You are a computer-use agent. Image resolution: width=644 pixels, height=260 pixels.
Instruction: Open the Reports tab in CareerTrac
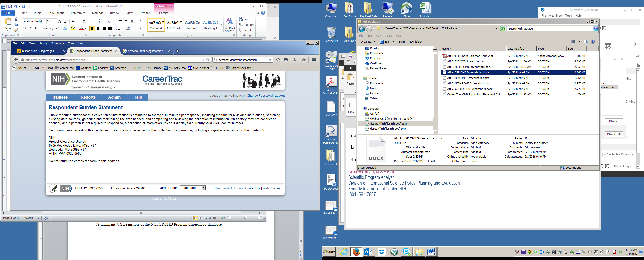[88, 97]
